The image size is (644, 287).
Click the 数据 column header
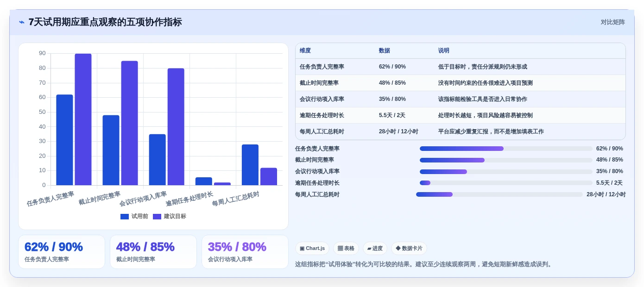(385, 50)
